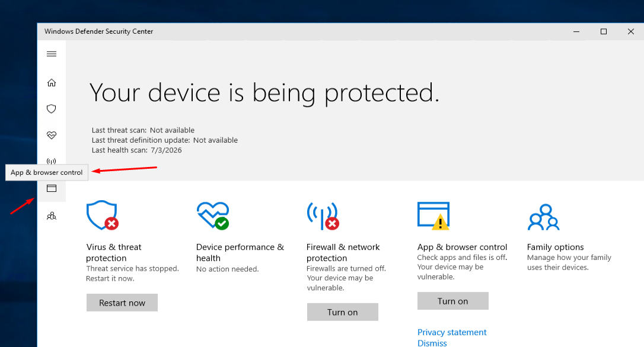Click the Family options people tile icon

coord(543,217)
